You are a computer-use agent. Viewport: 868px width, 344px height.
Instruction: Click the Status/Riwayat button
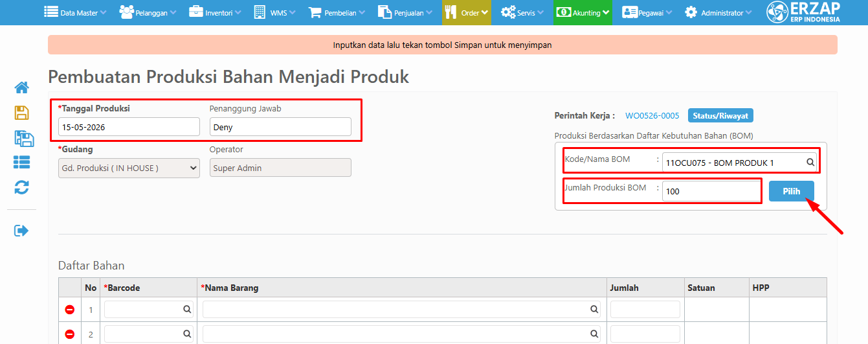click(720, 116)
